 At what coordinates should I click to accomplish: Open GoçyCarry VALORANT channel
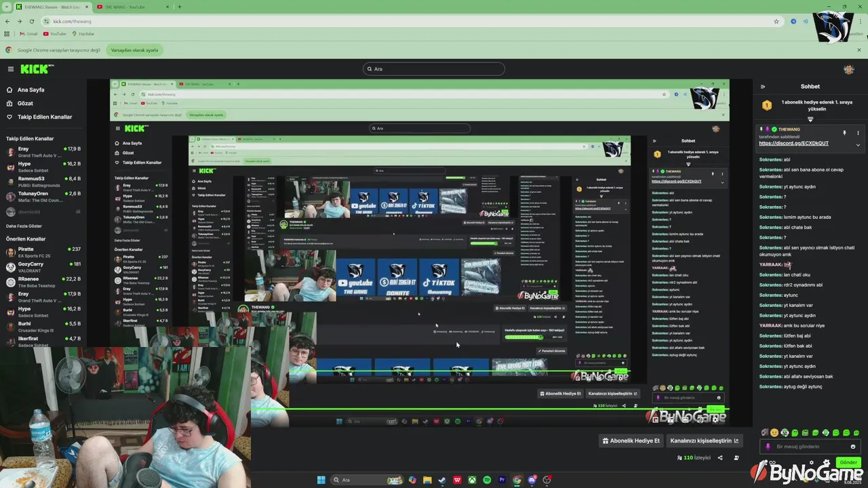click(x=43, y=267)
